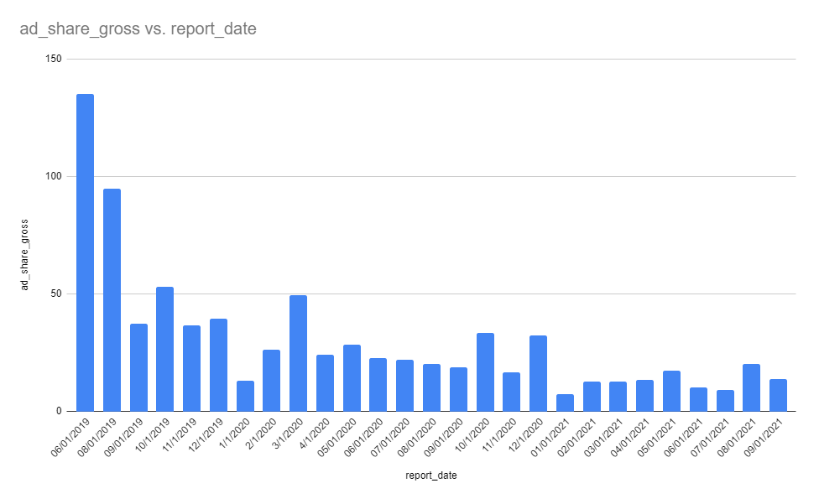Click the 10/1/2019 bar
819x504 pixels.
[165, 349]
